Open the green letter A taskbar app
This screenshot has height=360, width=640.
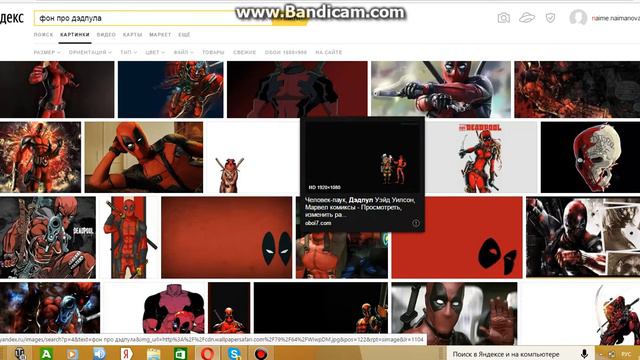pyautogui.click(x=46, y=353)
